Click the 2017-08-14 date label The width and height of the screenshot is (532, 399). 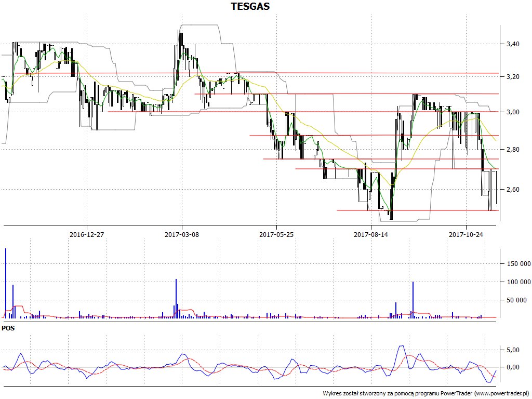[371, 234]
